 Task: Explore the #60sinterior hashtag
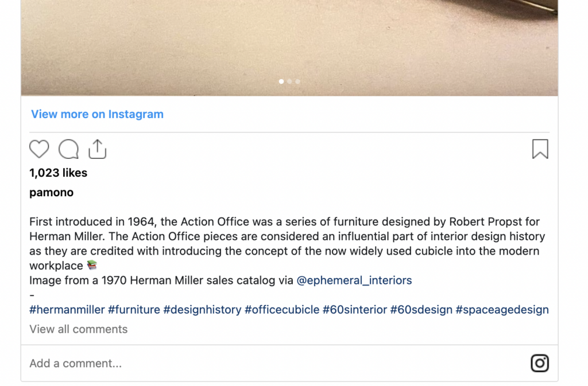[x=355, y=310]
